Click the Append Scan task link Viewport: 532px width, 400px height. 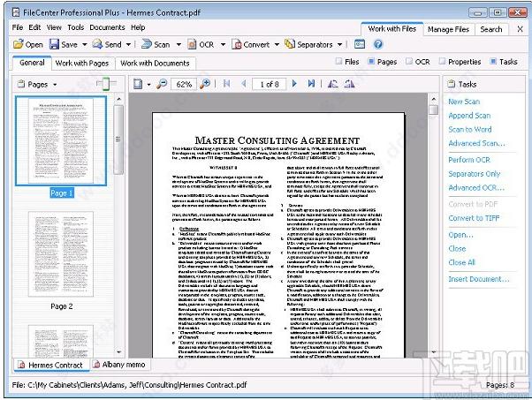click(x=469, y=116)
